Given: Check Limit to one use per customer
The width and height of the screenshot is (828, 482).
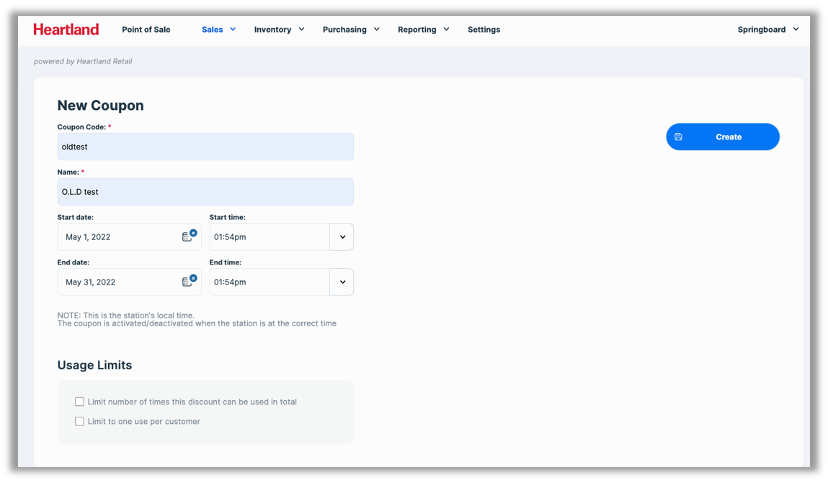Looking at the screenshot, I should pyautogui.click(x=80, y=422).
